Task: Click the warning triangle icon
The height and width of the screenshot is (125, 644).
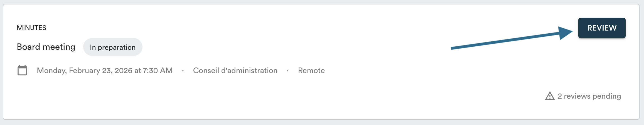Action: [550, 96]
